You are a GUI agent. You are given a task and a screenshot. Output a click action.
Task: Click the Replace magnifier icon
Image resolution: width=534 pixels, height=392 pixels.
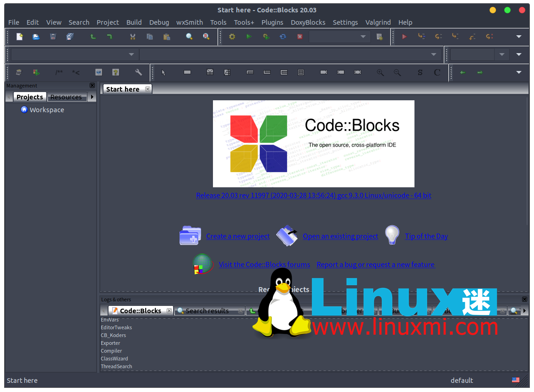pyautogui.click(x=206, y=37)
